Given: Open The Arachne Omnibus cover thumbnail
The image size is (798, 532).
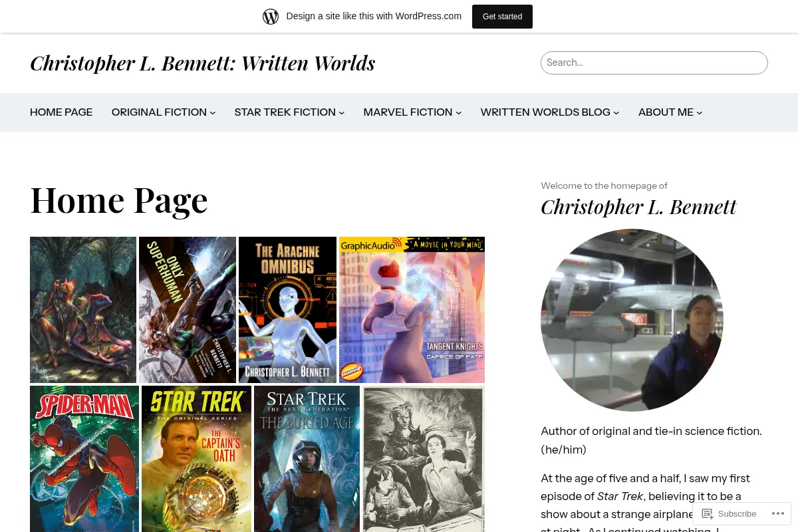Looking at the screenshot, I should coord(288,310).
